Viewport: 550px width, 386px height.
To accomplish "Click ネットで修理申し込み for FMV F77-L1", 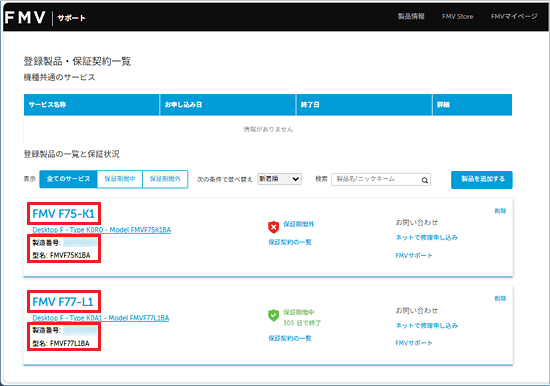I will (x=427, y=326).
